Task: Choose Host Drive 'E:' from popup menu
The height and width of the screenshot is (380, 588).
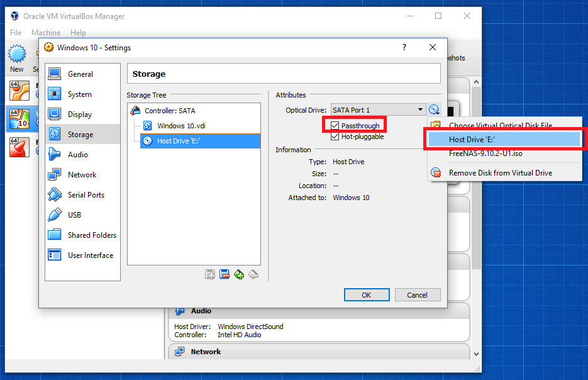Action: [x=504, y=140]
